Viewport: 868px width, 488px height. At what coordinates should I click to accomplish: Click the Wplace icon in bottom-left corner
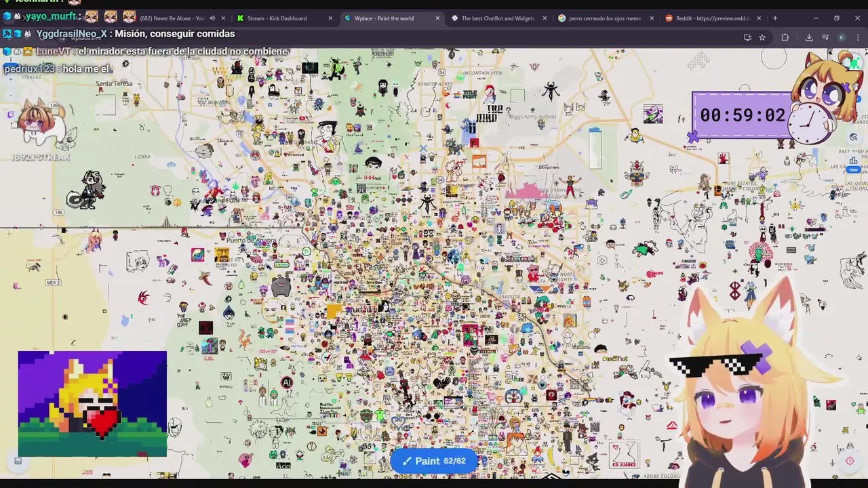(x=18, y=461)
